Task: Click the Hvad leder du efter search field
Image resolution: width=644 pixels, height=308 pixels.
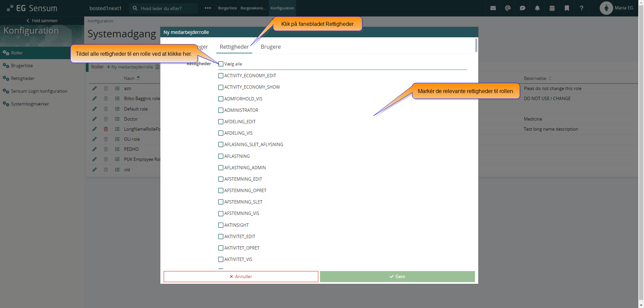Action: click(166, 8)
